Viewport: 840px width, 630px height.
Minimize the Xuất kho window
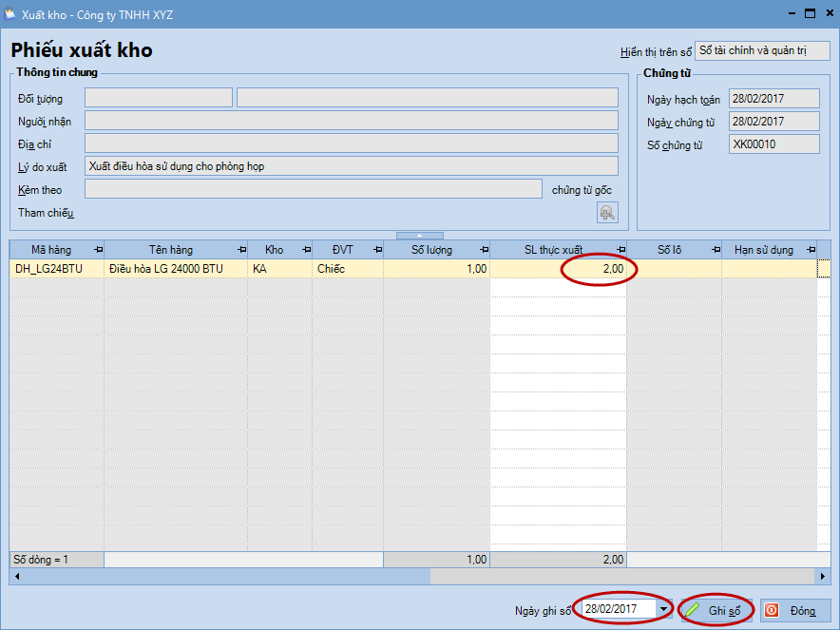[x=792, y=13]
